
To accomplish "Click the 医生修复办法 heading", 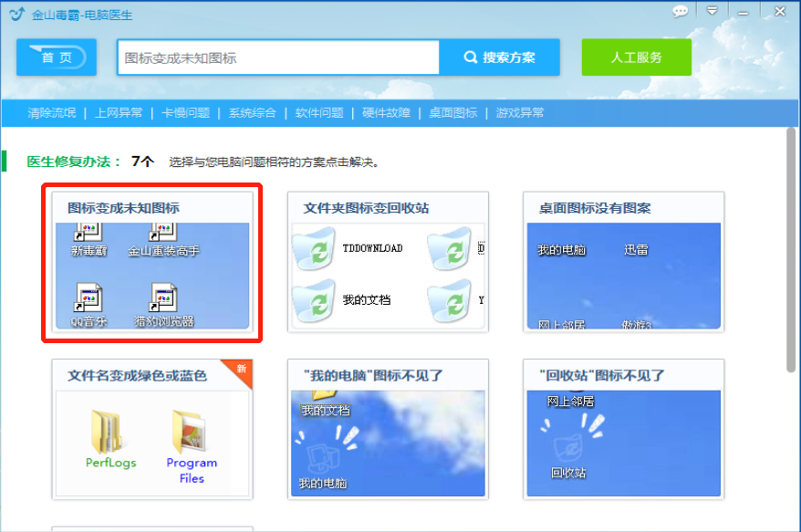I will coord(74,162).
